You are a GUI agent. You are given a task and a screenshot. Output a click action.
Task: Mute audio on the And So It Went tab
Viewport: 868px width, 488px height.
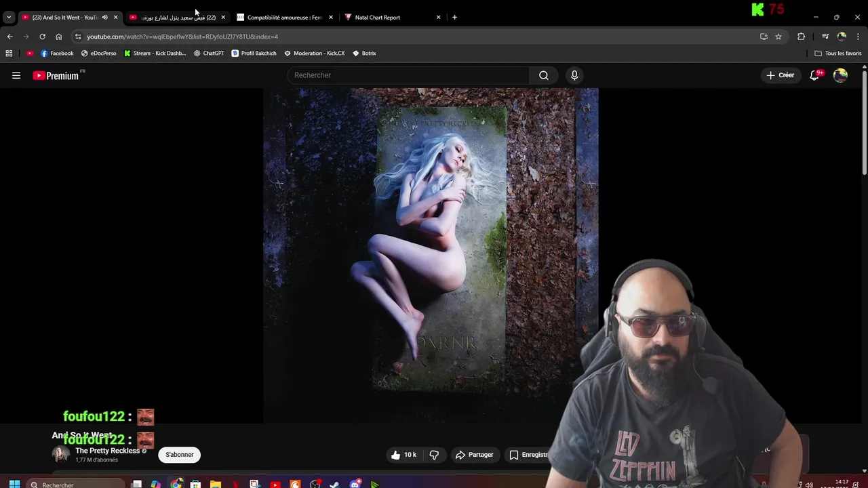pos(104,17)
